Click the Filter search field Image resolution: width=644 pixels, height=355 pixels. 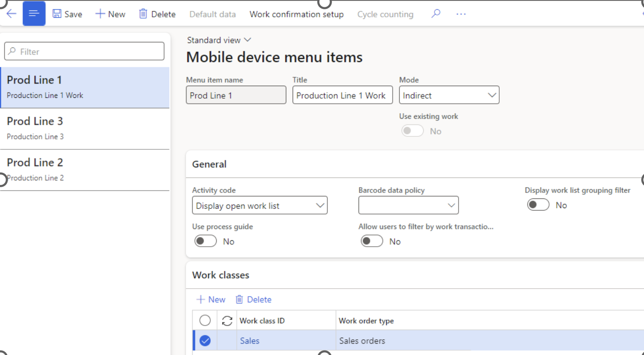click(x=84, y=52)
